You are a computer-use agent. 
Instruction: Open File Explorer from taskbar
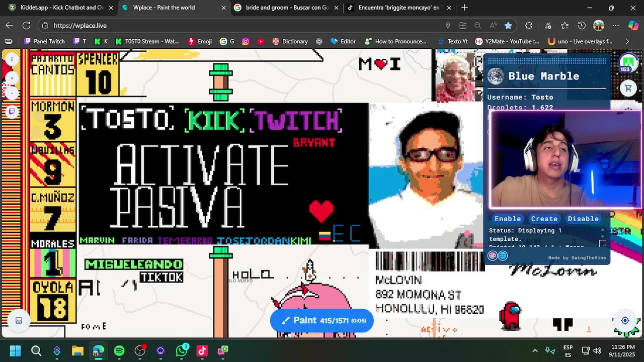tap(77, 350)
